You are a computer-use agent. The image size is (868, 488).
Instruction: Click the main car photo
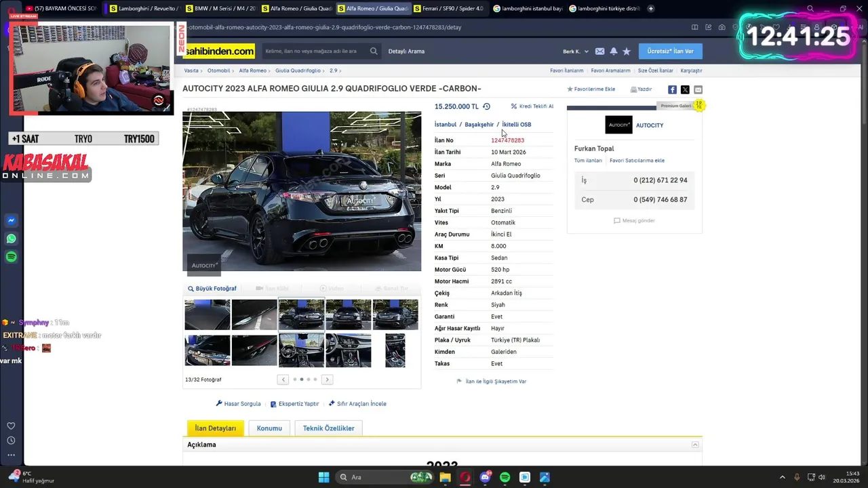302,191
